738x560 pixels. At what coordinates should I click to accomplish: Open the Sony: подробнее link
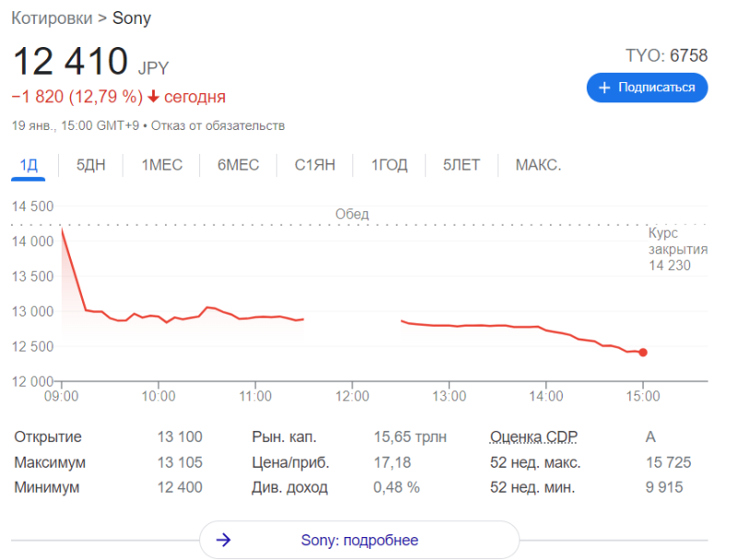pyautogui.click(x=360, y=540)
